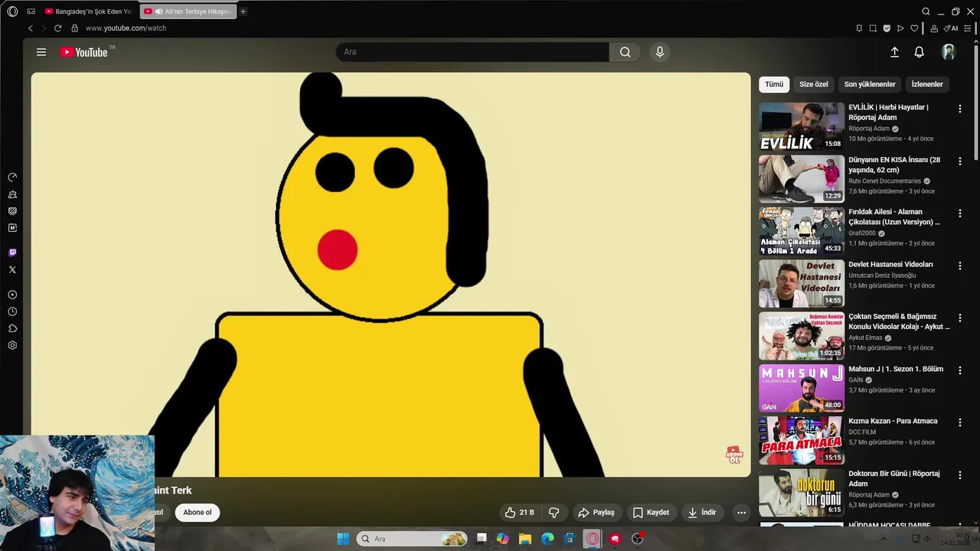Open the Opera sidebar settings gear
Screen dimensions: 980x551
pos(12,345)
